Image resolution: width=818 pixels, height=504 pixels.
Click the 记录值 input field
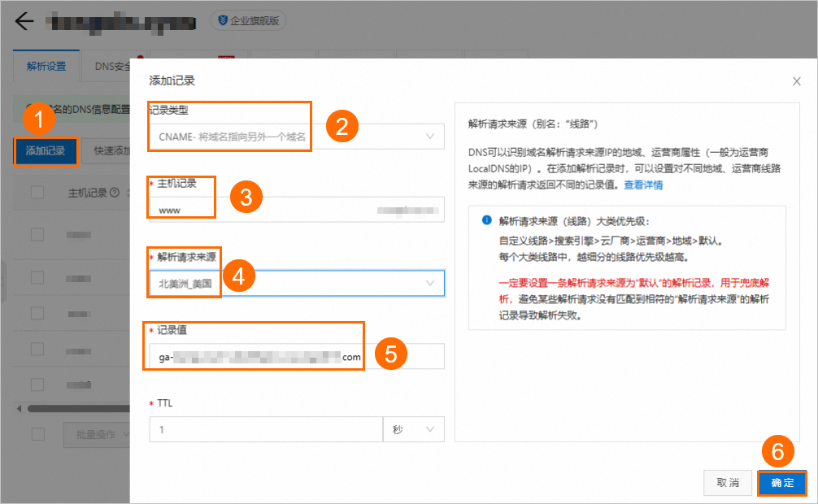(297, 356)
